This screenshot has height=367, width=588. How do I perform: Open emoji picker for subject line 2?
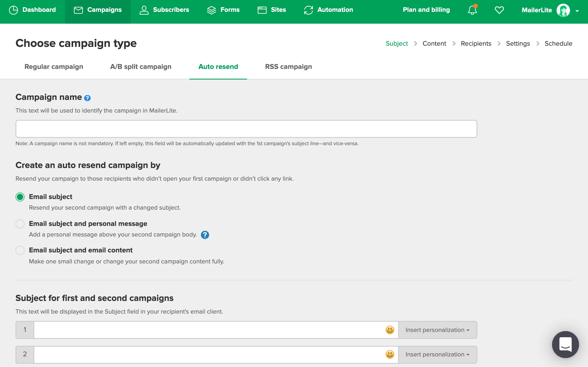tap(390, 354)
